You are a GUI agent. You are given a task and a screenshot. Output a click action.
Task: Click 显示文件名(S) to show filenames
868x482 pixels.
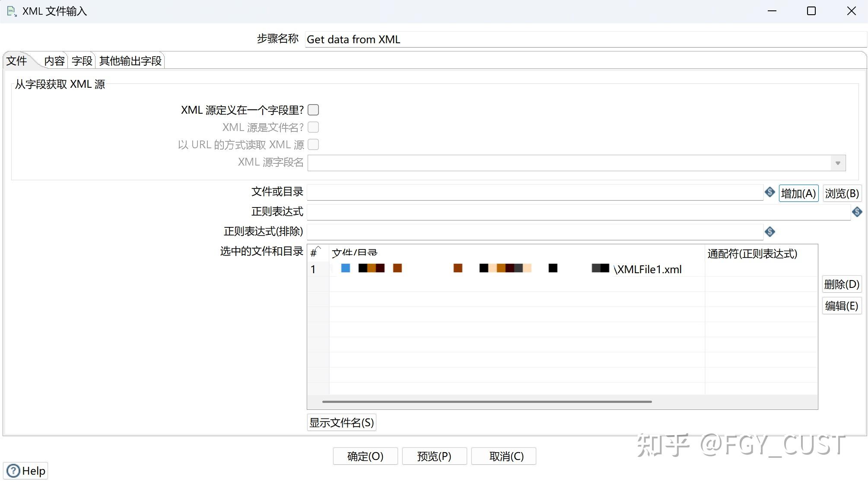[341, 422]
